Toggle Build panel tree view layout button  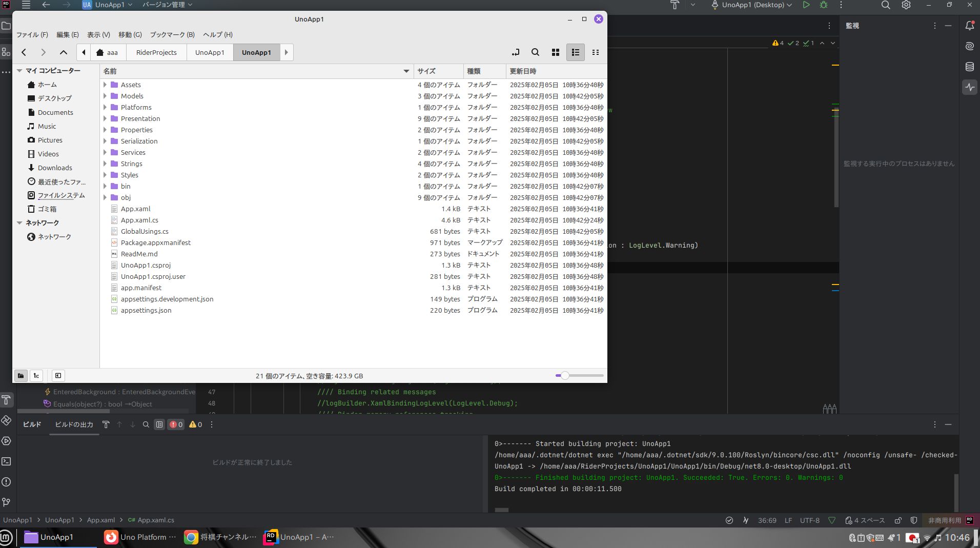[x=159, y=424]
